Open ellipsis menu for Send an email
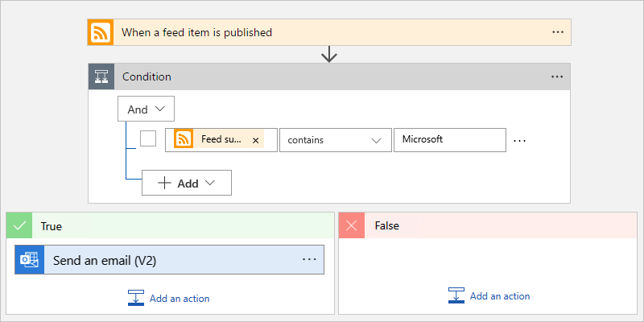Image resolution: width=644 pixels, height=322 pixels. [310, 259]
